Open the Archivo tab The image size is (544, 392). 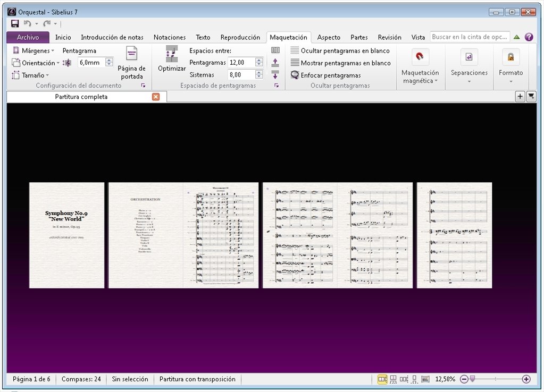[x=28, y=37]
